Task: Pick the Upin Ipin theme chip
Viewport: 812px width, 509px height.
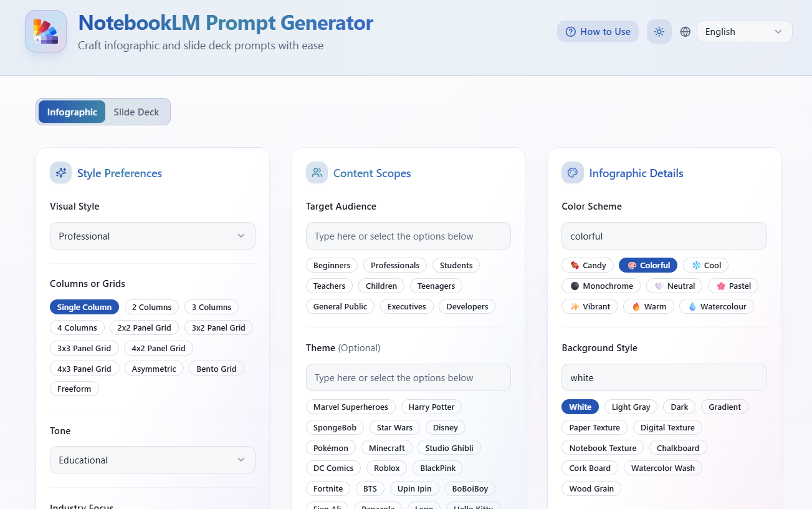Action: click(x=415, y=488)
